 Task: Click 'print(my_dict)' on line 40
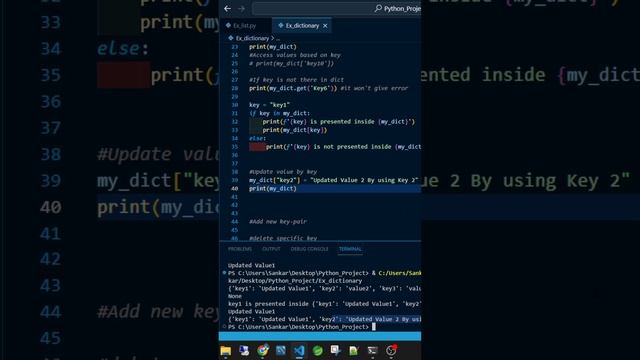[x=273, y=189]
